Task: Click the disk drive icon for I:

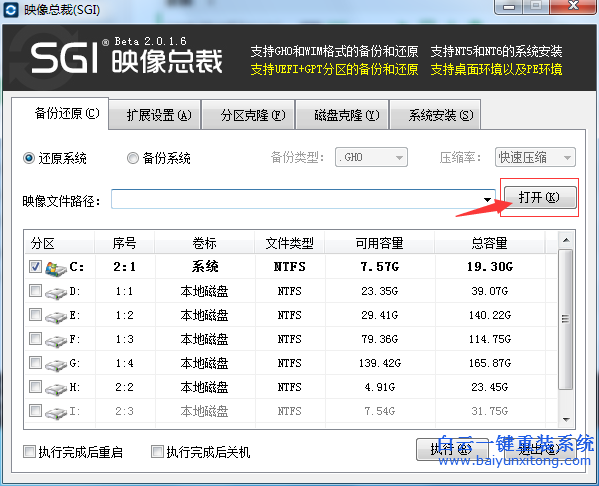Action: coord(56,413)
